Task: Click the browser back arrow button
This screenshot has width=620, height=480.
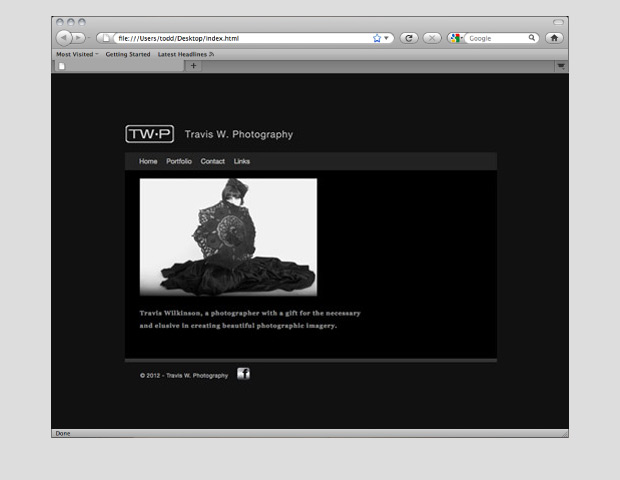Action: (x=63, y=38)
